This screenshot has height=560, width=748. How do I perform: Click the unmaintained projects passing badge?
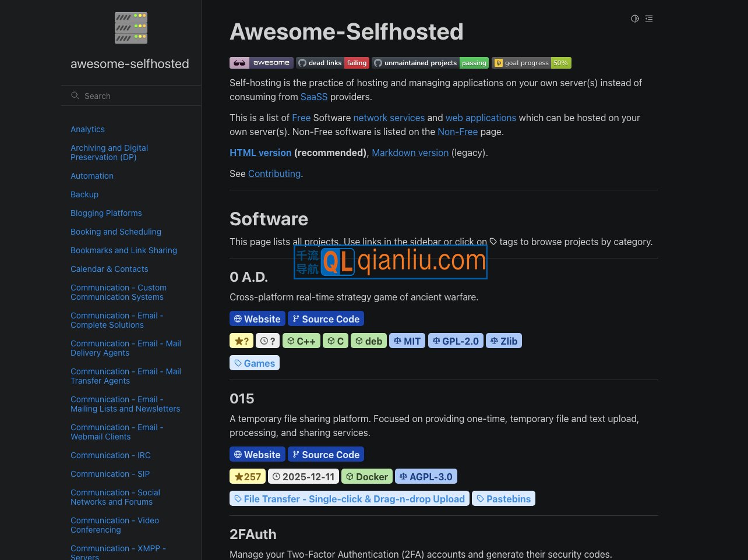click(430, 62)
